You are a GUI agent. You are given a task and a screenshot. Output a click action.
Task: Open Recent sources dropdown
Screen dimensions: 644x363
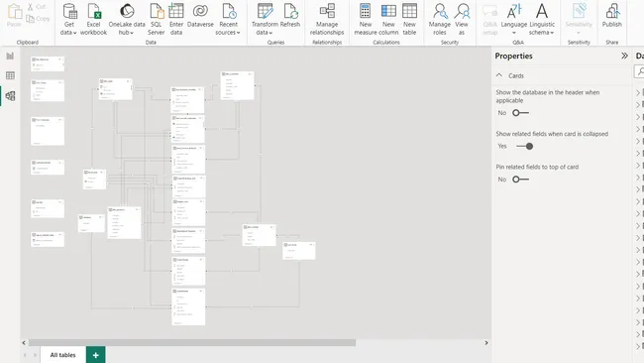[228, 19]
